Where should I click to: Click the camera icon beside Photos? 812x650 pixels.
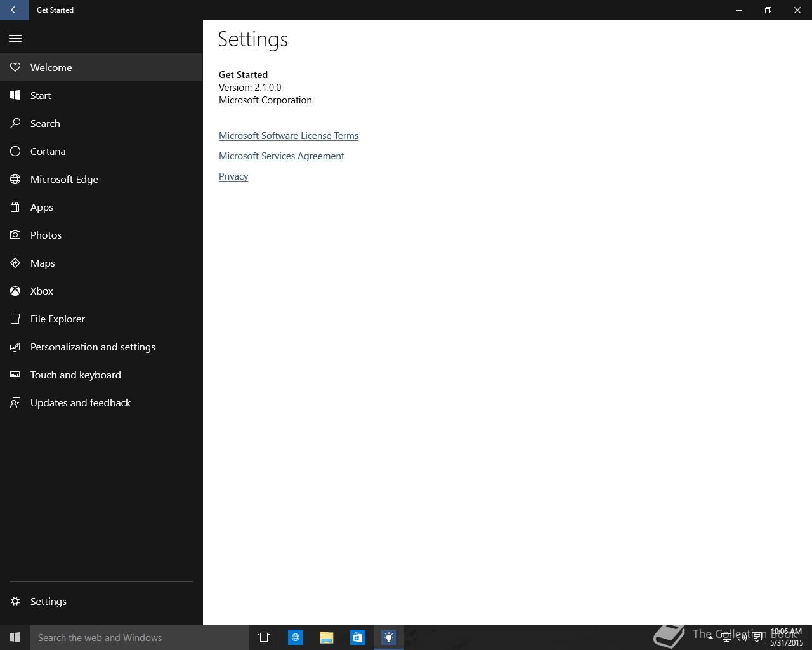[15, 235]
